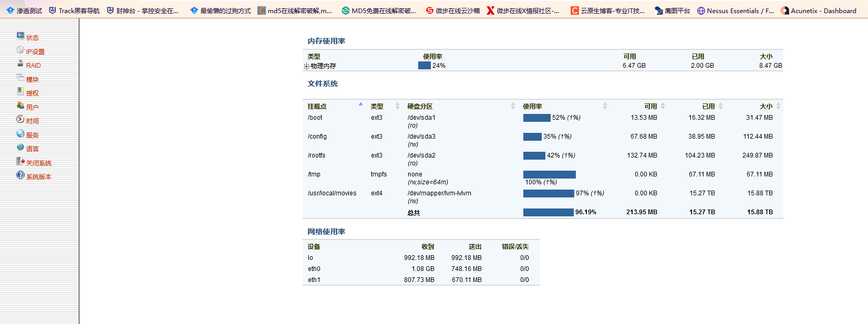Click the eth0 device row
The image size is (868, 324).
point(421,269)
